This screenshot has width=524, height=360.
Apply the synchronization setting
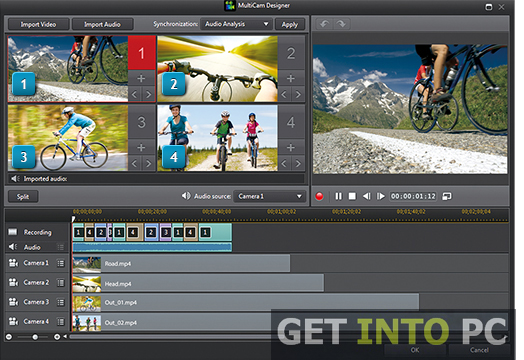tap(290, 24)
